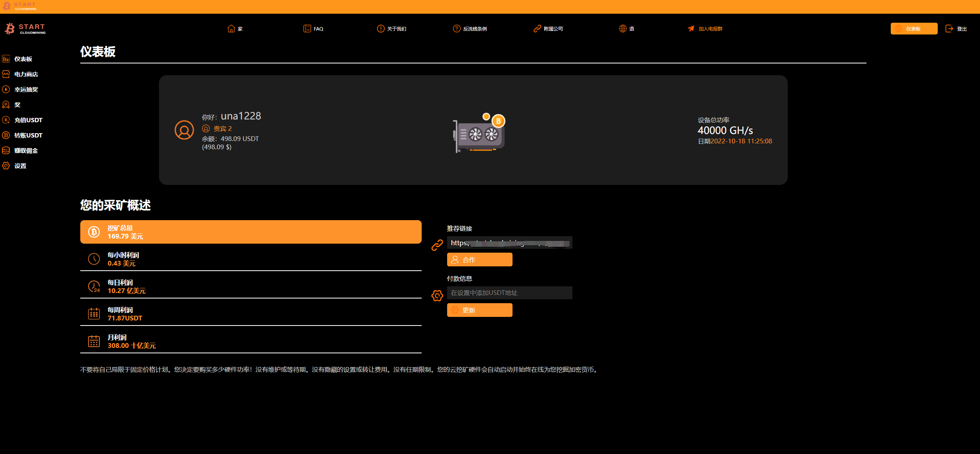
Task: Click the referral link text field
Action: click(509, 242)
